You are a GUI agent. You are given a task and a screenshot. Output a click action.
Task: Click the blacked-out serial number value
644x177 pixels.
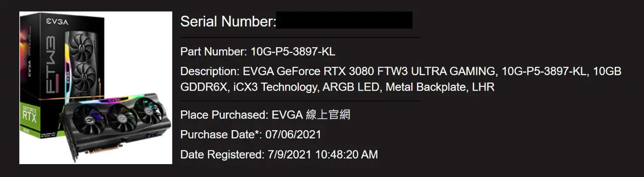click(x=343, y=20)
